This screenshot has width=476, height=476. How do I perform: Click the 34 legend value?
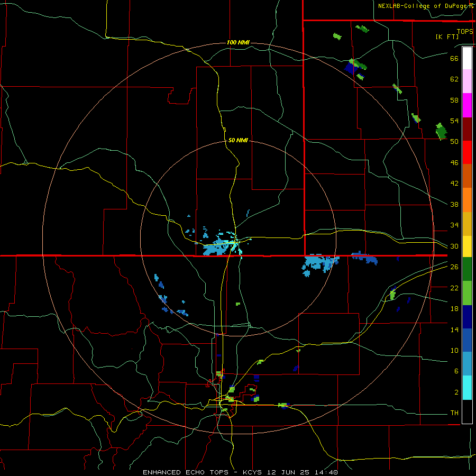454,225
